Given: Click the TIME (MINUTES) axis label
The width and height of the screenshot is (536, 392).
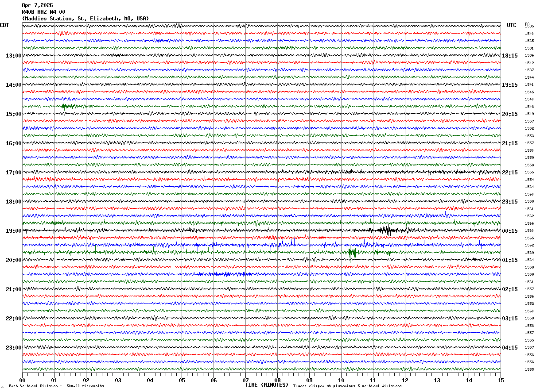Looking at the screenshot, I should [x=267, y=385].
